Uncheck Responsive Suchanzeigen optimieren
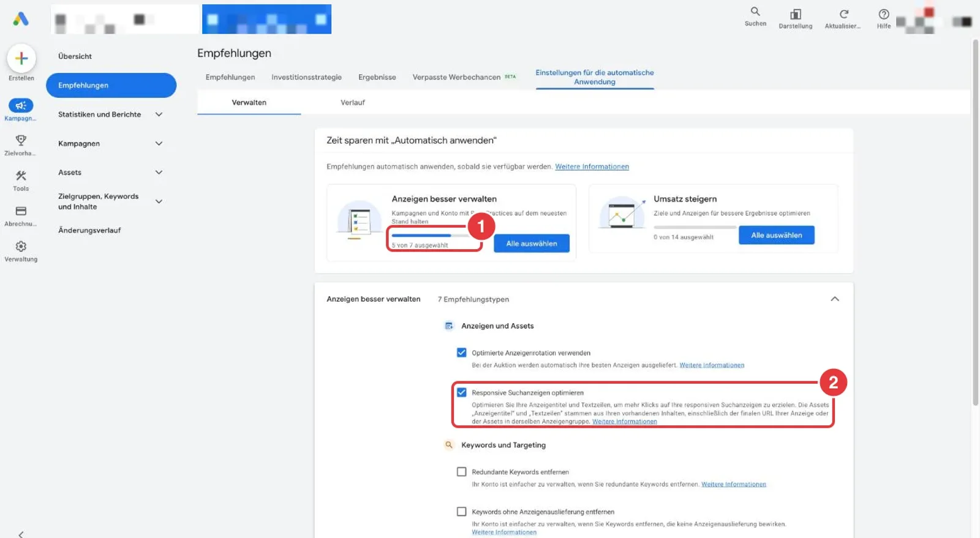 point(462,392)
